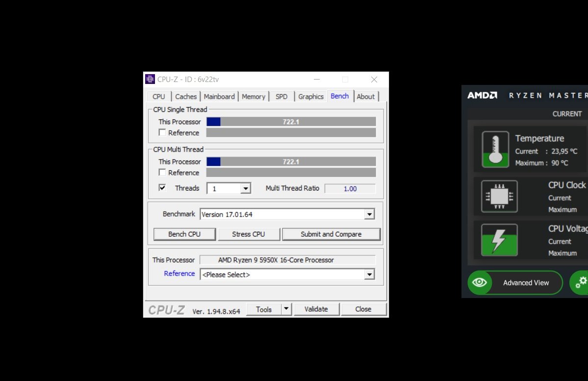Click the Maximum 90 °C temperature value
Viewport: 588px width, 381px height.
[560, 163]
